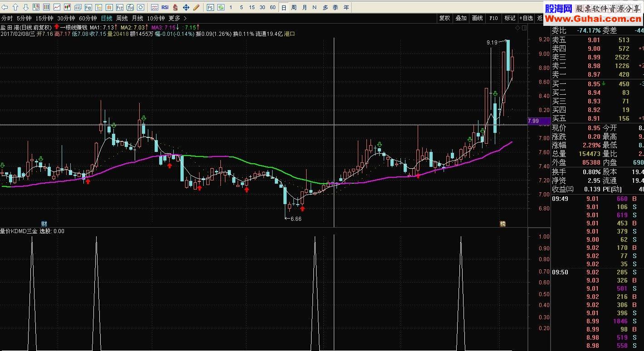Select the candlestick chart icon

67,7
